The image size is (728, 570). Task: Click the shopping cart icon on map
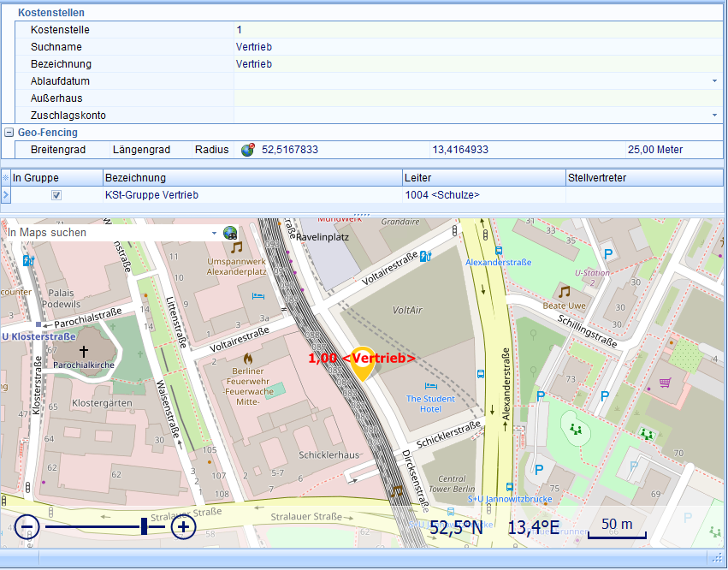click(664, 382)
